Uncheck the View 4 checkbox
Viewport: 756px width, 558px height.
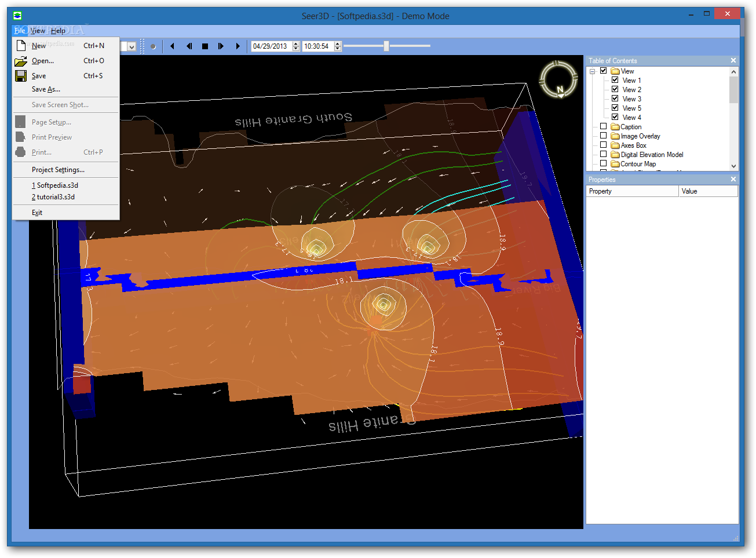pos(615,117)
